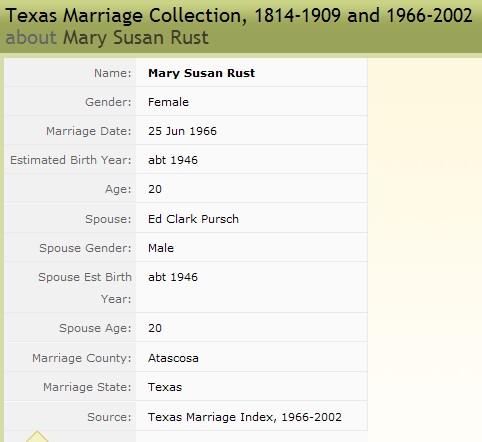Click the Age value 20 under birth year
The height and width of the screenshot is (442, 482).
click(x=155, y=189)
